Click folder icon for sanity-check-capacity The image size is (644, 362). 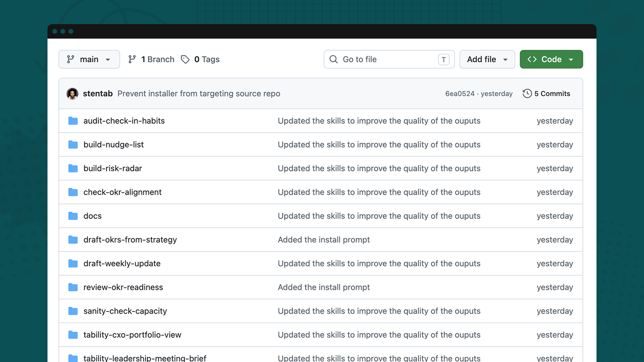pos(73,311)
